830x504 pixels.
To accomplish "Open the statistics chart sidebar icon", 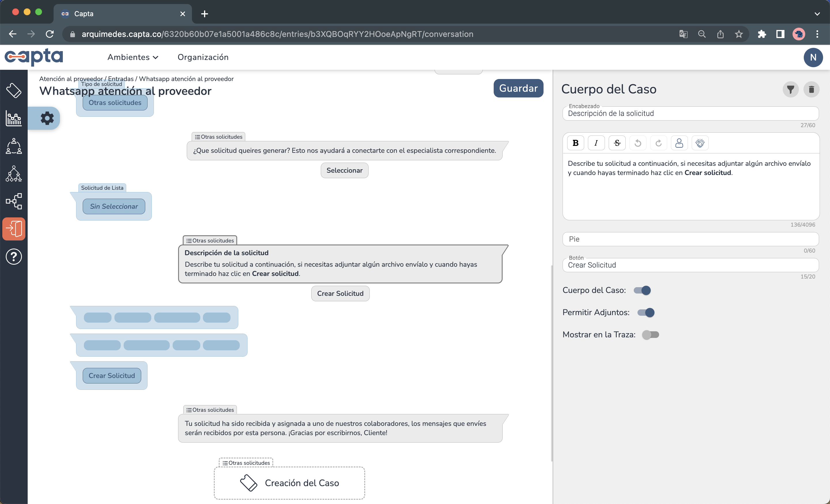I will (x=14, y=118).
